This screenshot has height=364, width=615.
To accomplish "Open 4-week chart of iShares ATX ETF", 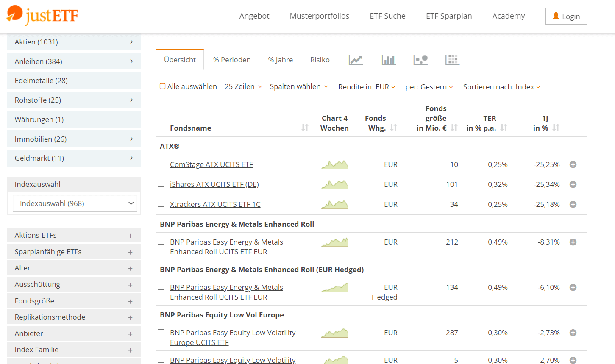I will (x=335, y=184).
